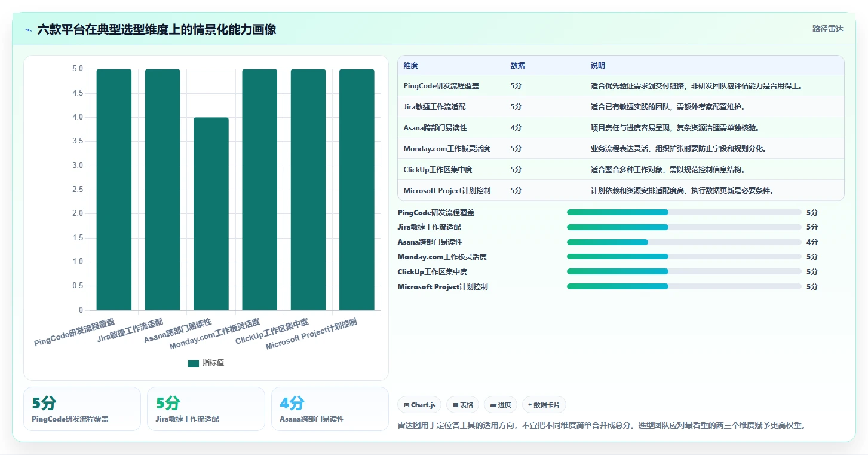Screen dimensions: 868x455
Task: Click the PingCode研发流程覆盖 progress bar
Action: [684, 212]
